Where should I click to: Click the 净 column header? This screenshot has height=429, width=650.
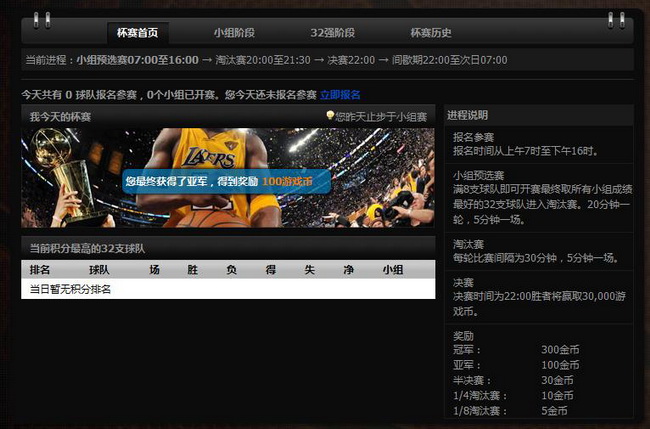[348, 270]
